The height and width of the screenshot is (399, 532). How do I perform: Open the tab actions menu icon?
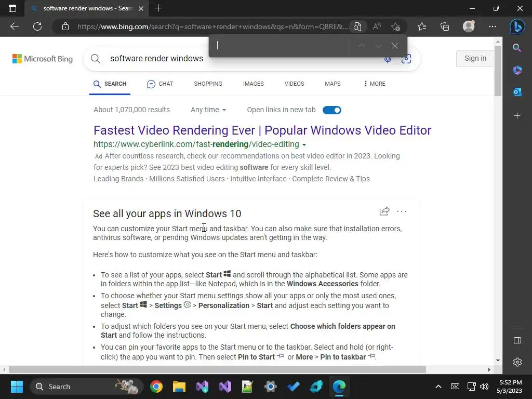point(12,8)
